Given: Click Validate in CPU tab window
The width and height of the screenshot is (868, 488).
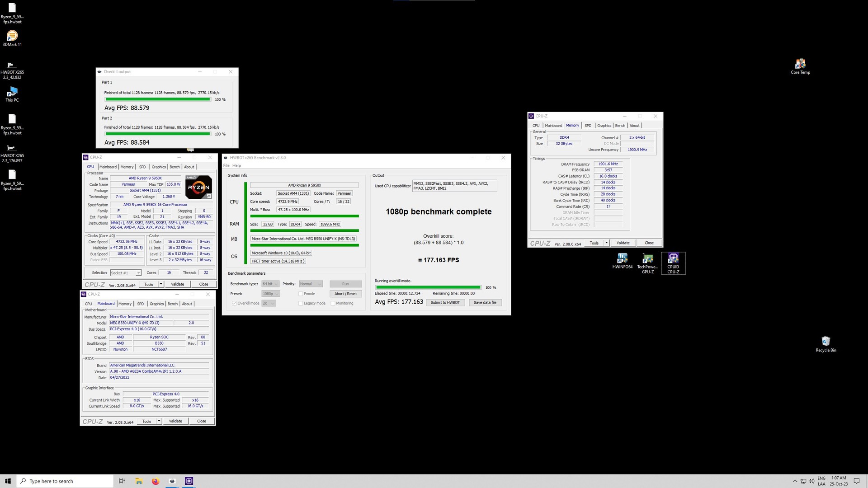Looking at the screenshot, I should pyautogui.click(x=178, y=284).
